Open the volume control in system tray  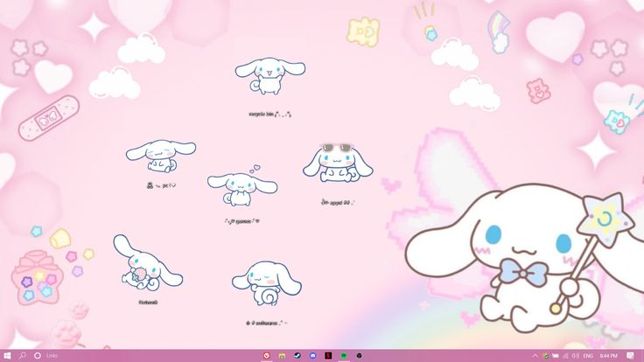575,356
